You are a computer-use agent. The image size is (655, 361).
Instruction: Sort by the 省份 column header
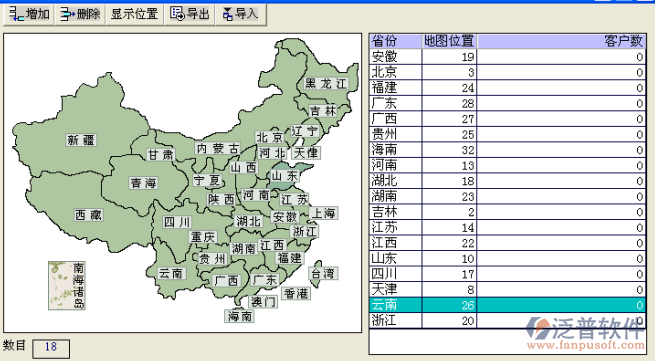(x=395, y=41)
